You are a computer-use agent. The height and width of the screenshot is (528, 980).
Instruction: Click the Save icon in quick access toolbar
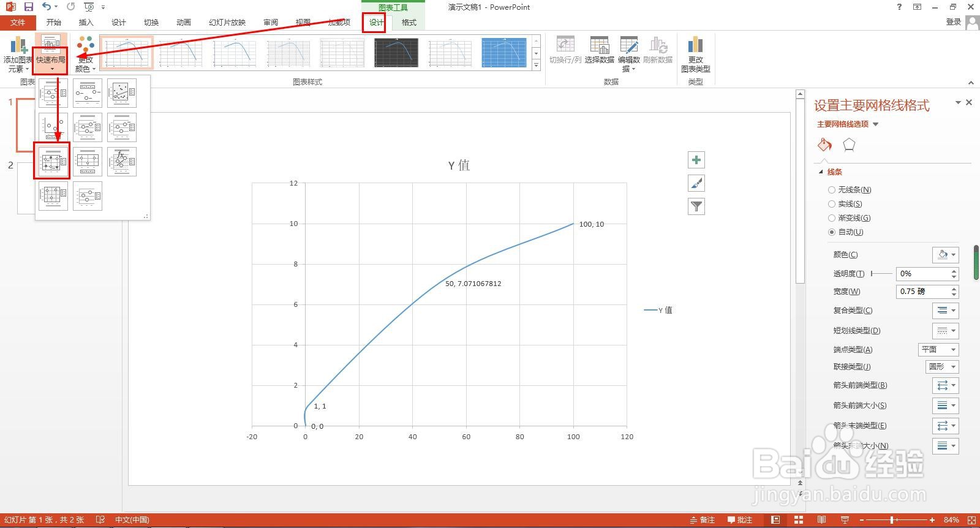(28, 7)
